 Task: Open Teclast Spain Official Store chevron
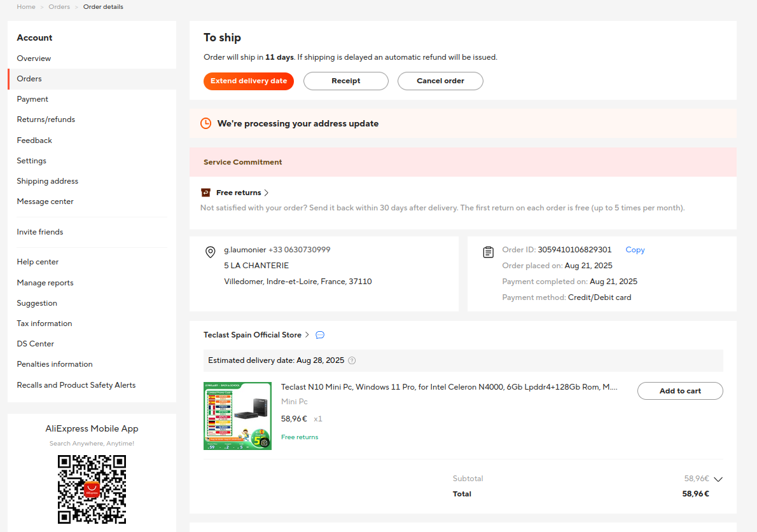(x=307, y=335)
